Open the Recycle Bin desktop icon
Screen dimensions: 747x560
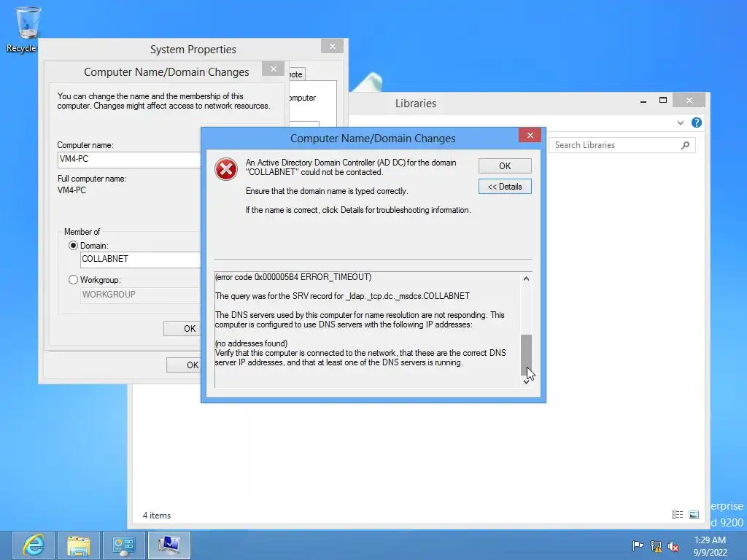point(26,28)
